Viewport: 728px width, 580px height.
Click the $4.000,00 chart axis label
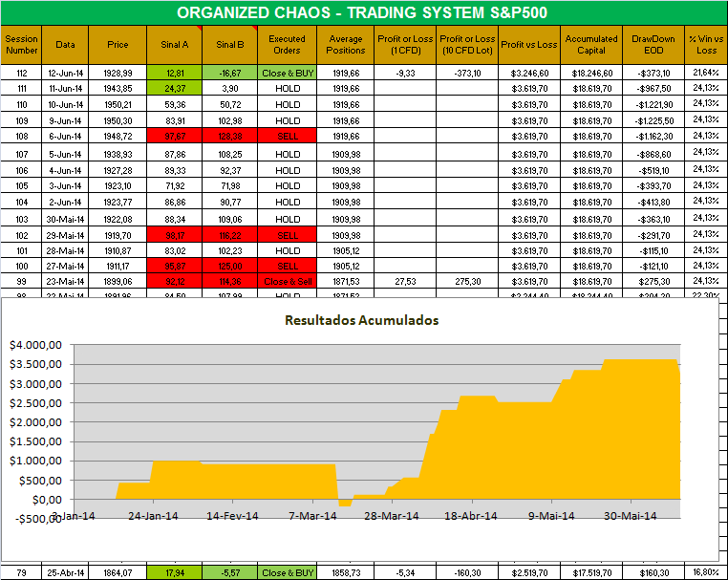click(x=35, y=345)
